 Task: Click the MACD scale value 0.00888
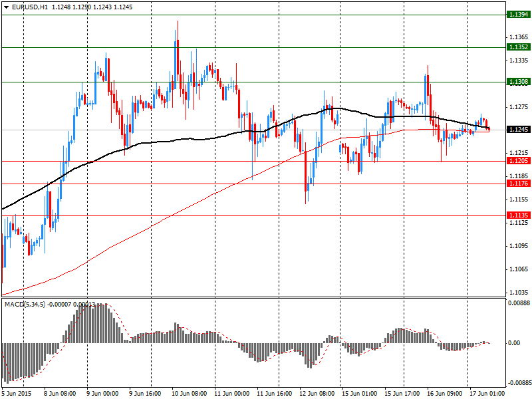[x=519, y=303]
